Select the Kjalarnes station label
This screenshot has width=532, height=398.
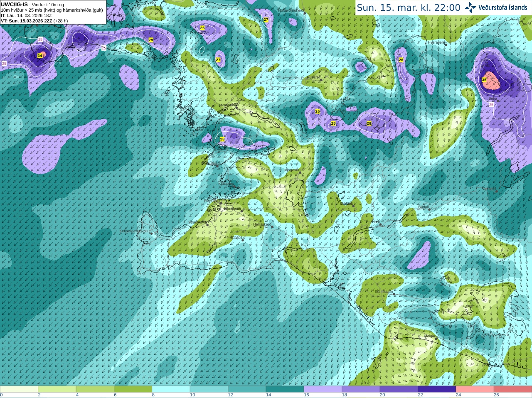tap(227, 183)
